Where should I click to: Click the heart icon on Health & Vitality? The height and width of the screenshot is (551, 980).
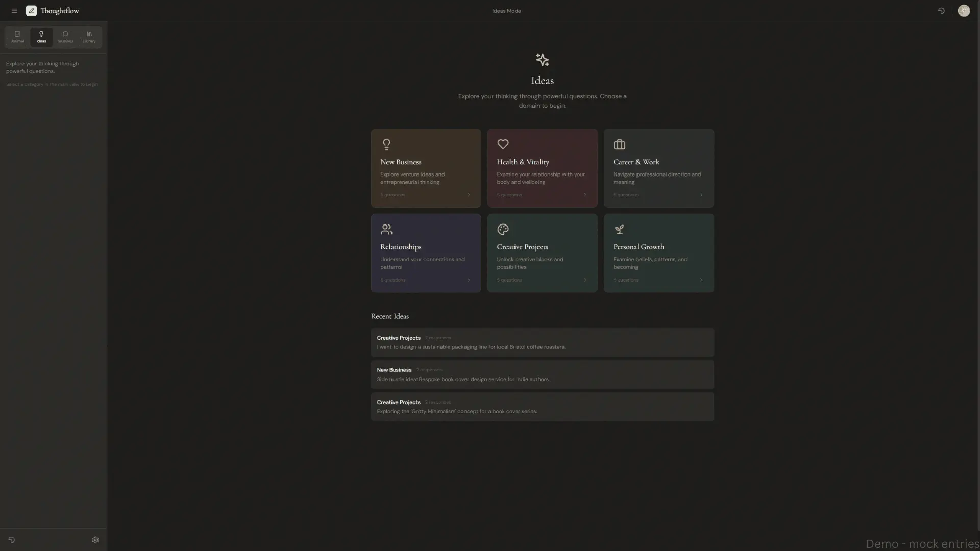coord(503,144)
